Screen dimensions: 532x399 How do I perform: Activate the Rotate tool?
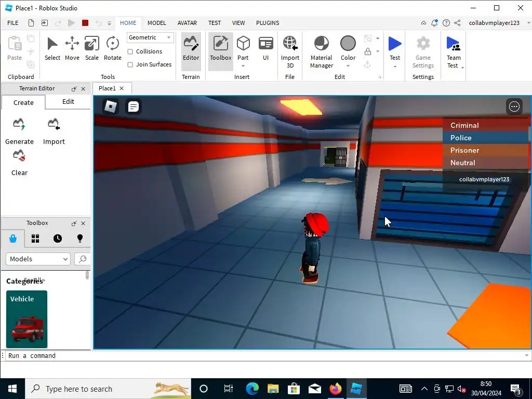click(112, 49)
